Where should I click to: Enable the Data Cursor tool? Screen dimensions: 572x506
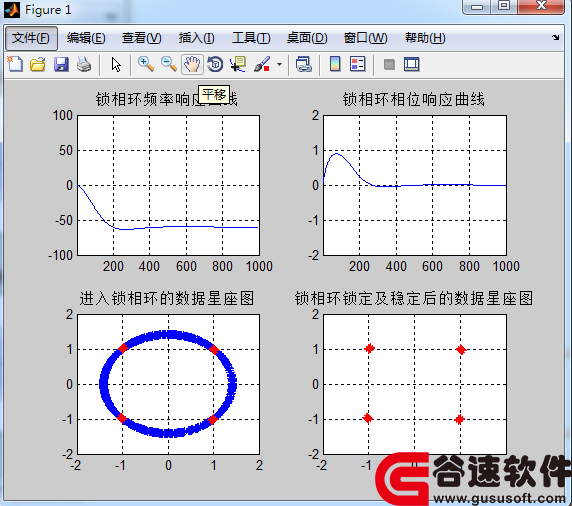click(238, 65)
